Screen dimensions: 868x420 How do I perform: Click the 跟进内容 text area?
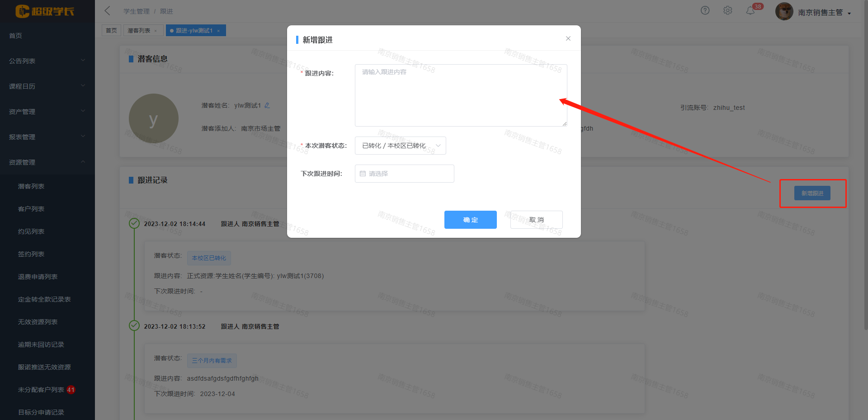click(x=461, y=95)
